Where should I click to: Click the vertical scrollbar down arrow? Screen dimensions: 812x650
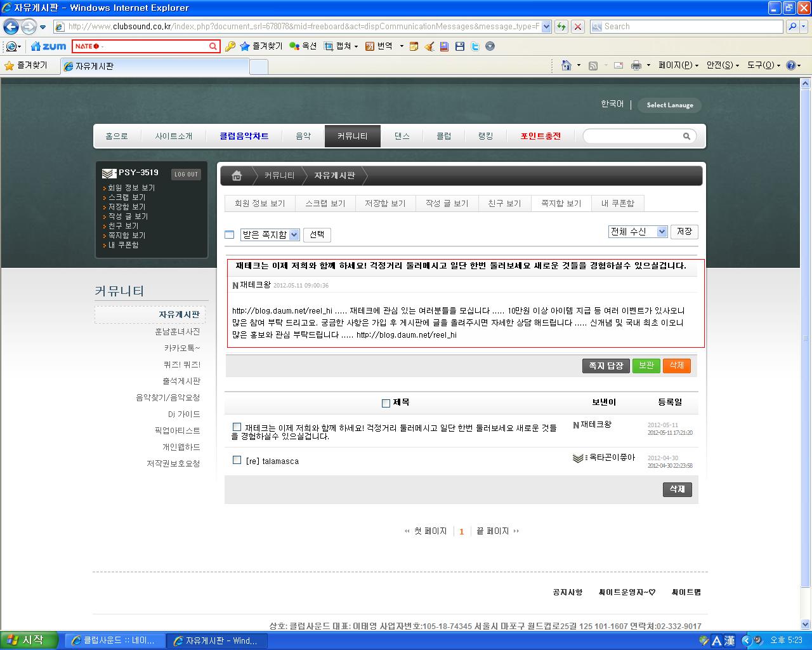coord(806,624)
